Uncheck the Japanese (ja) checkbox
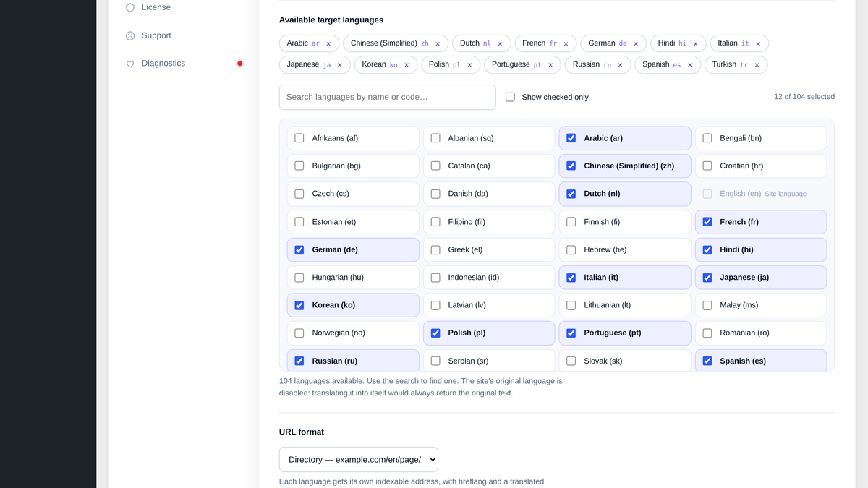 coord(707,278)
